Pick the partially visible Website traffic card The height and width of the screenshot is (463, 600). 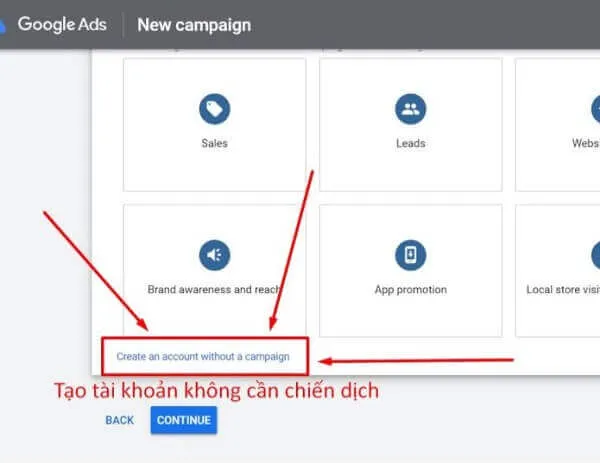tap(558, 124)
